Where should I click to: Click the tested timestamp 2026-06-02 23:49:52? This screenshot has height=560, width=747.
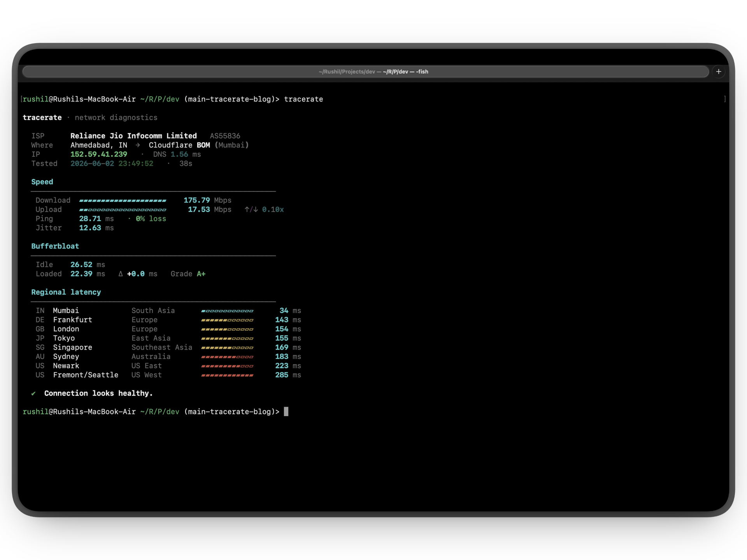112,164
